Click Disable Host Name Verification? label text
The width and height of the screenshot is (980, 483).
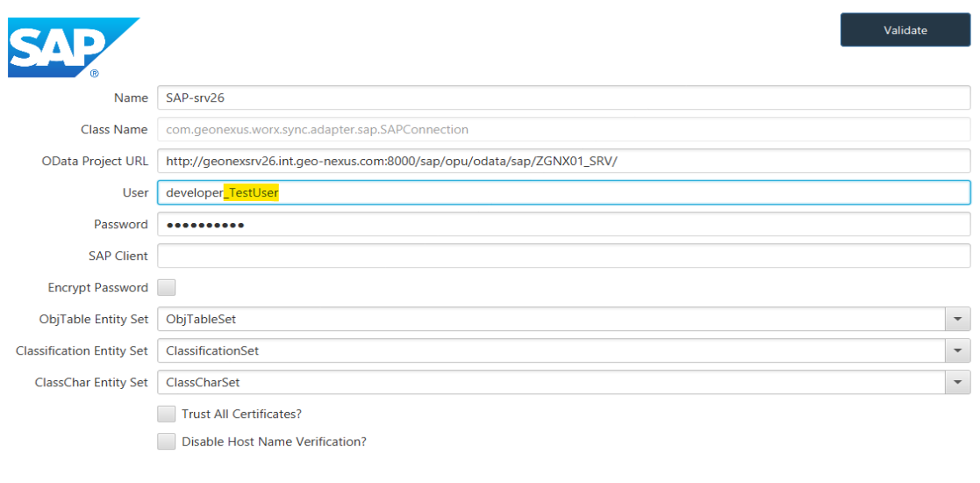[274, 441]
